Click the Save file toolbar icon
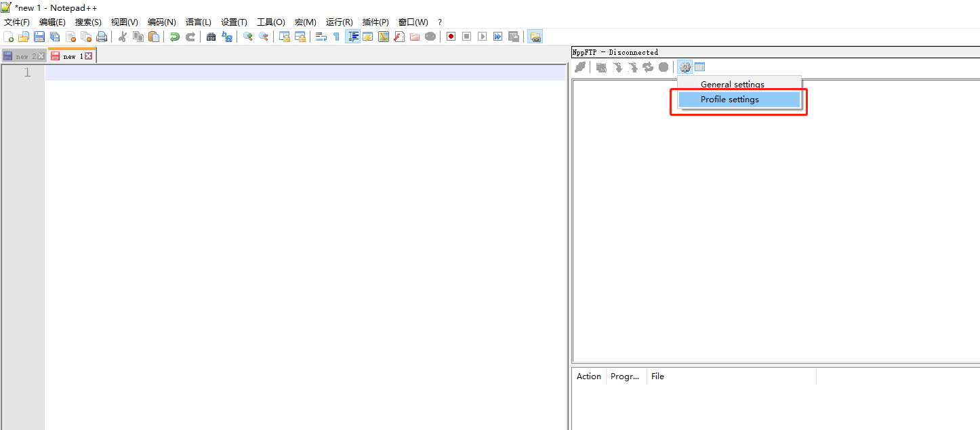 39,37
